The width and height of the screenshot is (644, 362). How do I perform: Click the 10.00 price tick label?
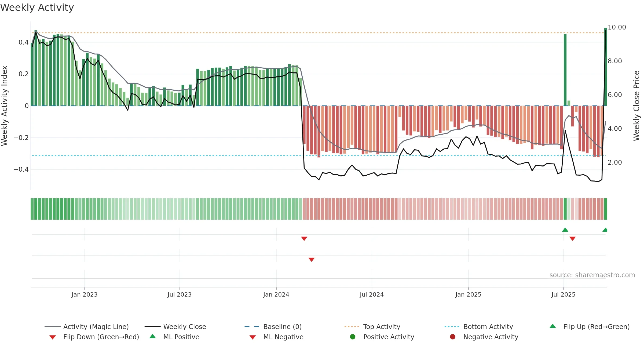point(617,27)
